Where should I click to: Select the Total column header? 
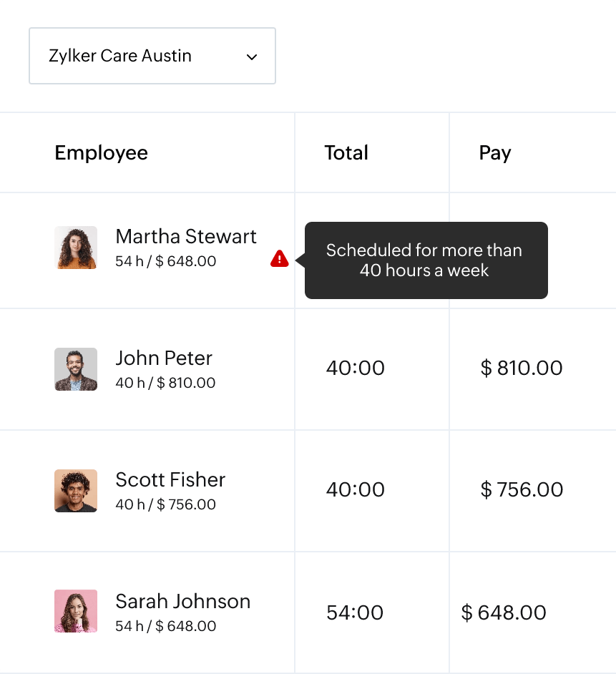pos(346,152)
